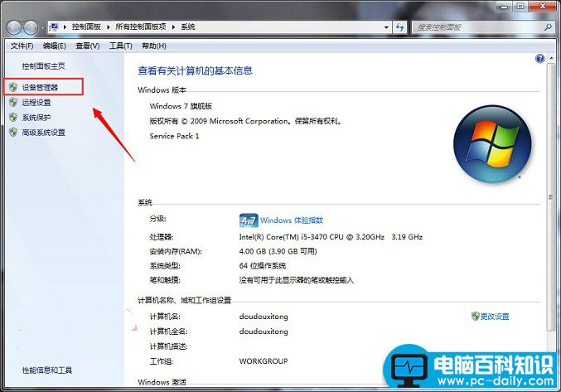Maximize the System window

click(x=520, y=6)
